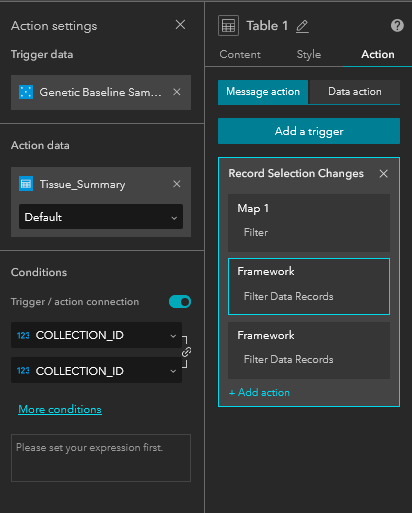Screen dimensions: 412x513
Task: Click the Tissue_Summary table icon
Action: [26, 184]
